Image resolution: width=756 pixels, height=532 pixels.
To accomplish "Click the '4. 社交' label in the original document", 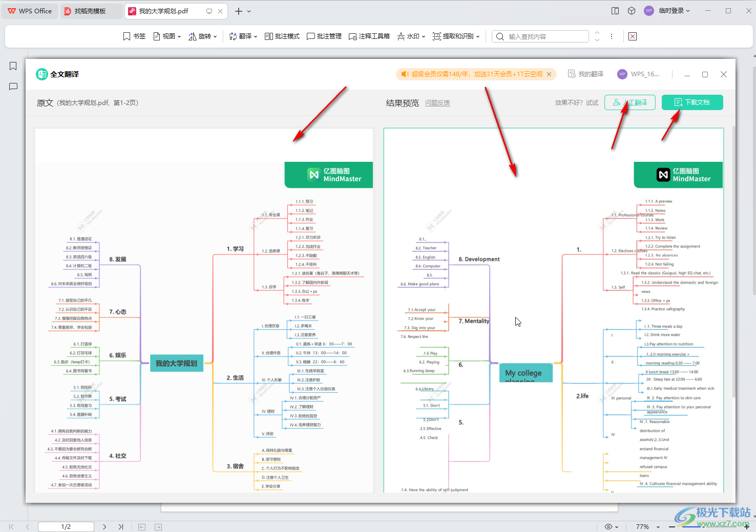I will point(117,456).
